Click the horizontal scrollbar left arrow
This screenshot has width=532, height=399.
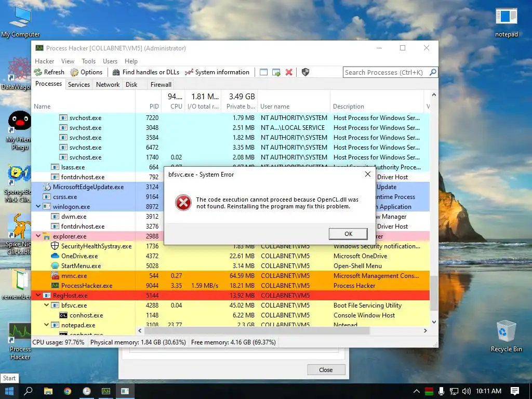click(140, 330)
